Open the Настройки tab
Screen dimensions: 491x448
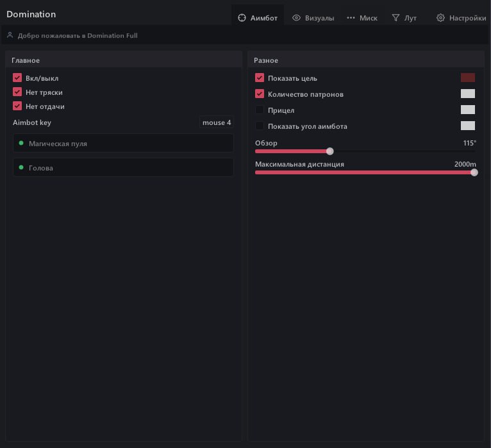click(x=461, y=18)
